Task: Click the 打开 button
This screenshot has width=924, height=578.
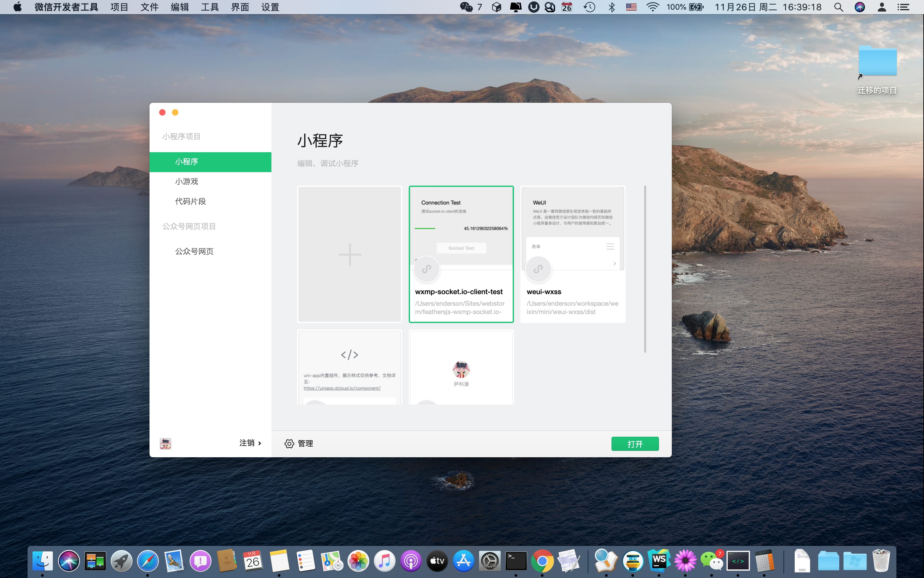Action: 635,444
